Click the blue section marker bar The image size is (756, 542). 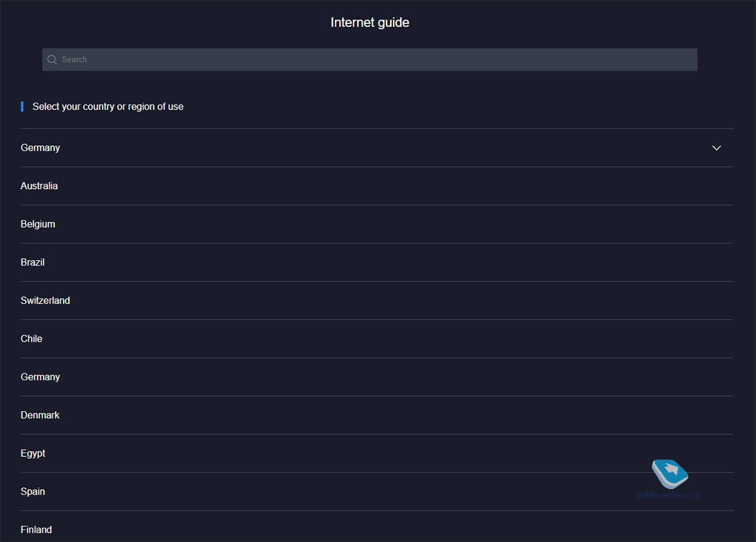point(22,106)
